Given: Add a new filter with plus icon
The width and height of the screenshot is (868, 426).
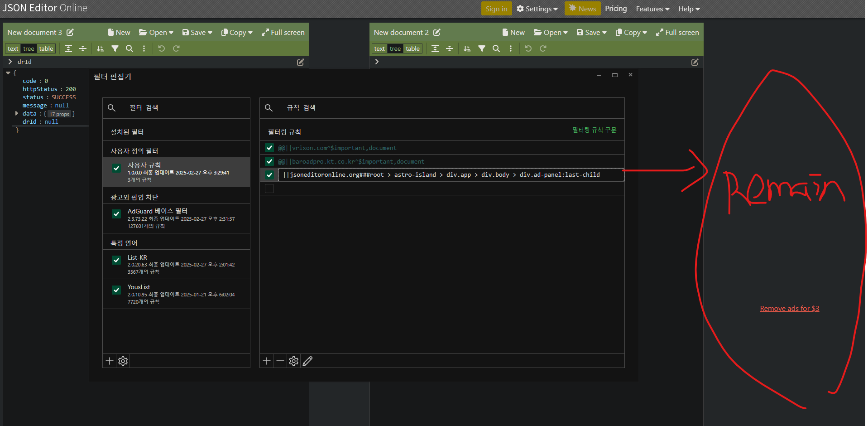Looking at the screenshot, I should [110, 361].
